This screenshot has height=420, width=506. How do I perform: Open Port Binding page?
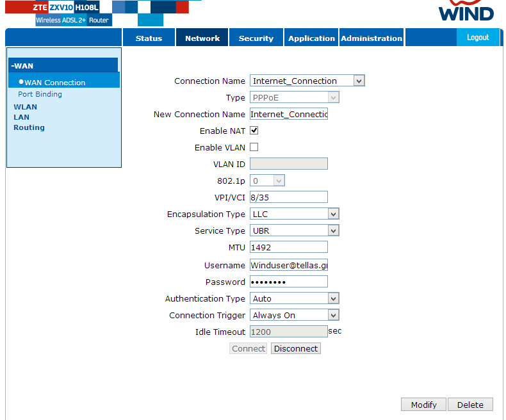[40, 94]
